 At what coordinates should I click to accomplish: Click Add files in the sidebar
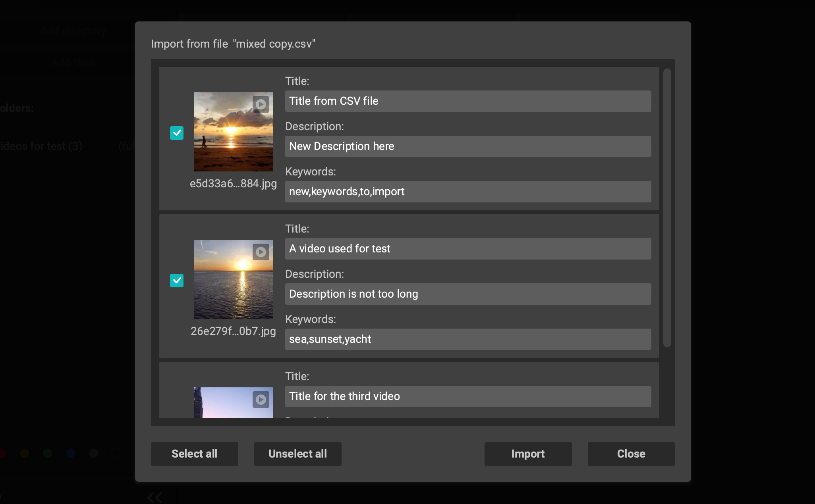[x=73, y=62]
